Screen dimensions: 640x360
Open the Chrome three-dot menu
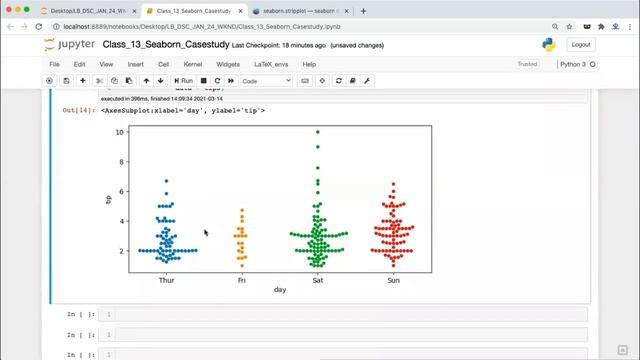point(630,27)
